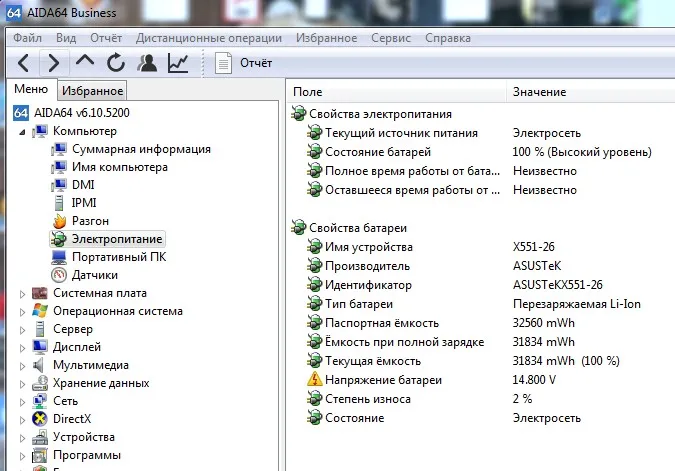Open the Отчёт menu in menu bar

click(106, 38)
